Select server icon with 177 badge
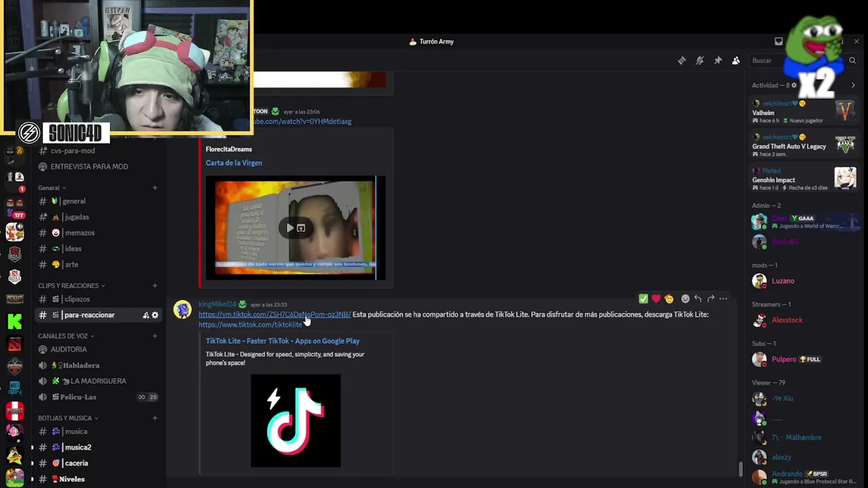Image resolution: width=868 pixels, height=488 pixels. tap(14, 209)
